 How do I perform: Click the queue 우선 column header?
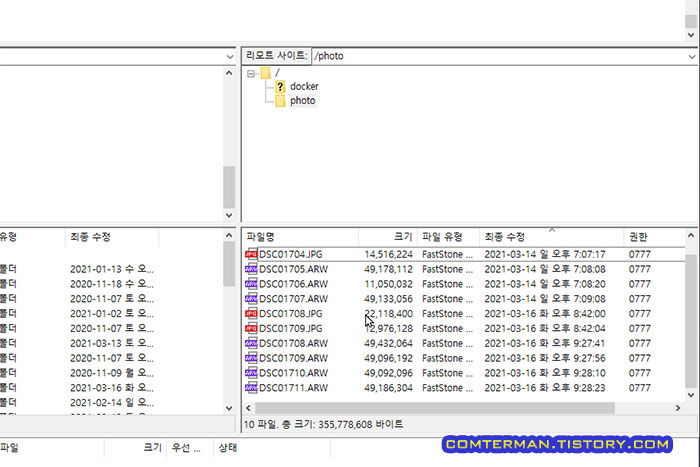point(189,448)
